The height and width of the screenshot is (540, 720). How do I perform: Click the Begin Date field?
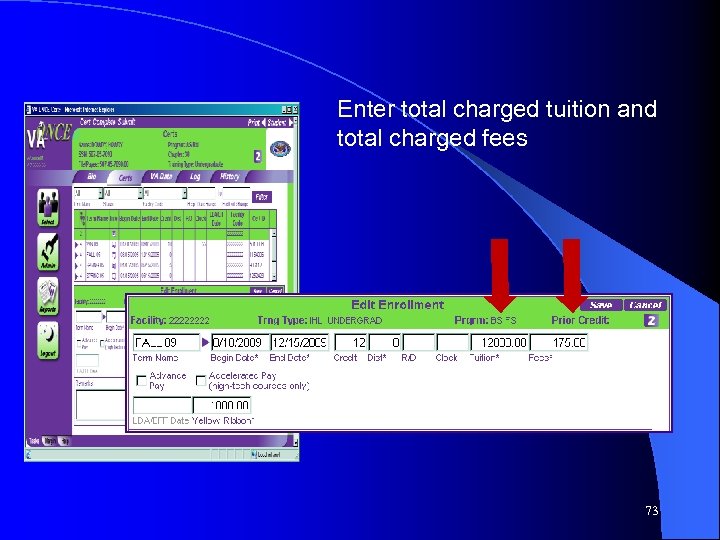click(x=240, y=343)
